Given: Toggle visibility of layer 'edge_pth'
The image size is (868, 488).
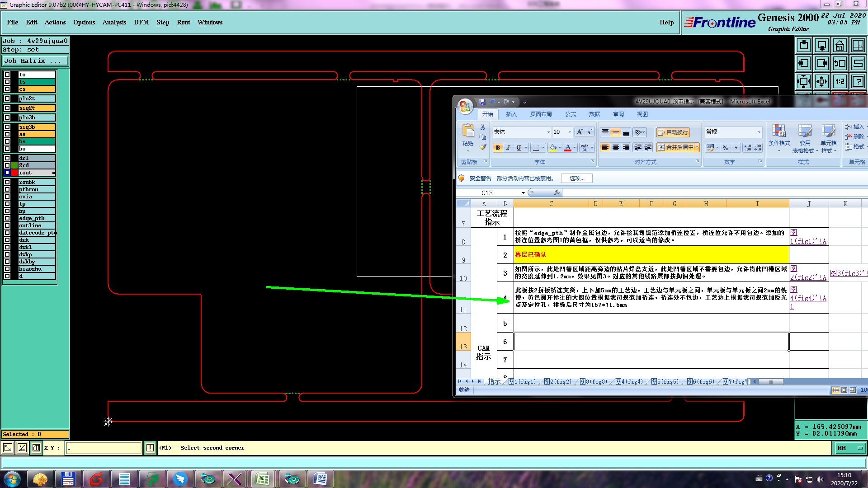Looking at the screenshot, I should click(7, 218).
